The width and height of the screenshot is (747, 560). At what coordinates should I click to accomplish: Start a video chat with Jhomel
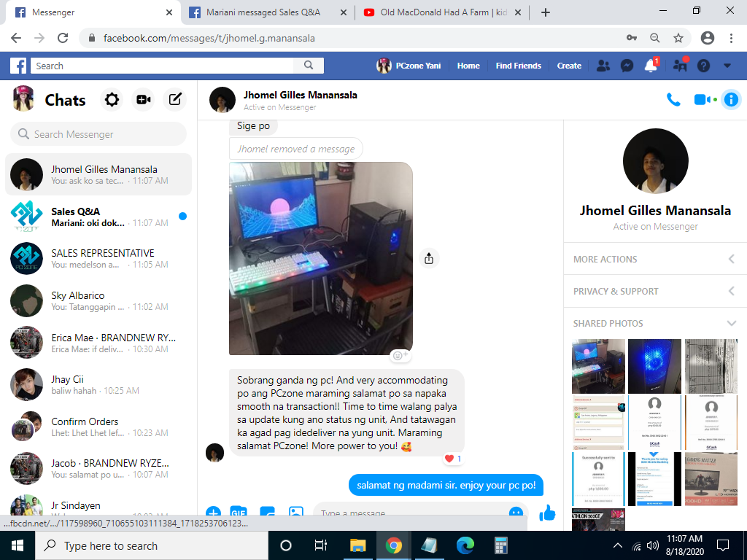click(x=703, y=100)
